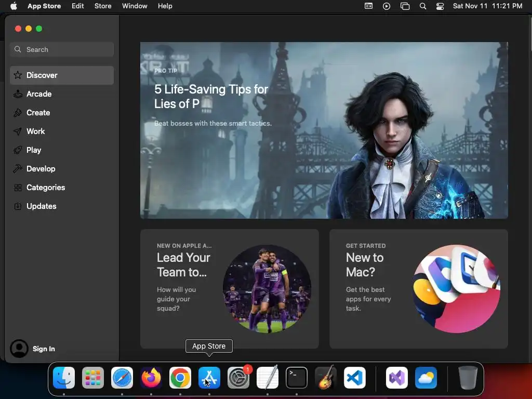Open the Help menu
Screen dimensions: 532x399
(x=165, y=6)
